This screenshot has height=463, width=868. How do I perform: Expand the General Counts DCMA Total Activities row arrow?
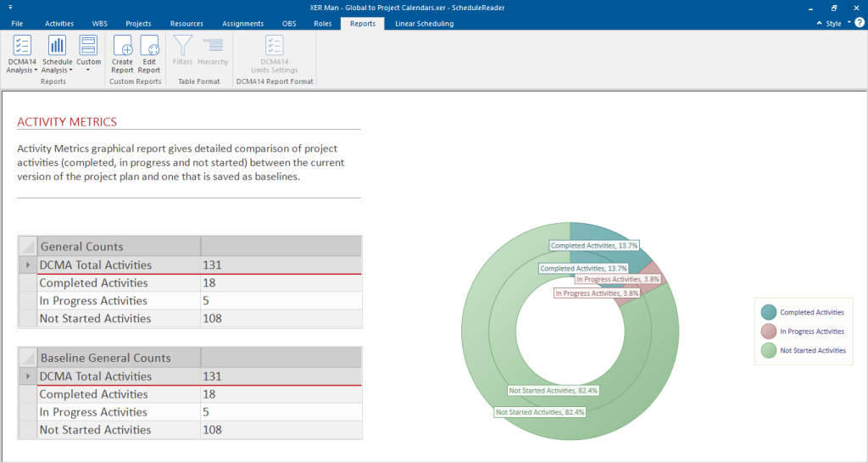[28, 265]
